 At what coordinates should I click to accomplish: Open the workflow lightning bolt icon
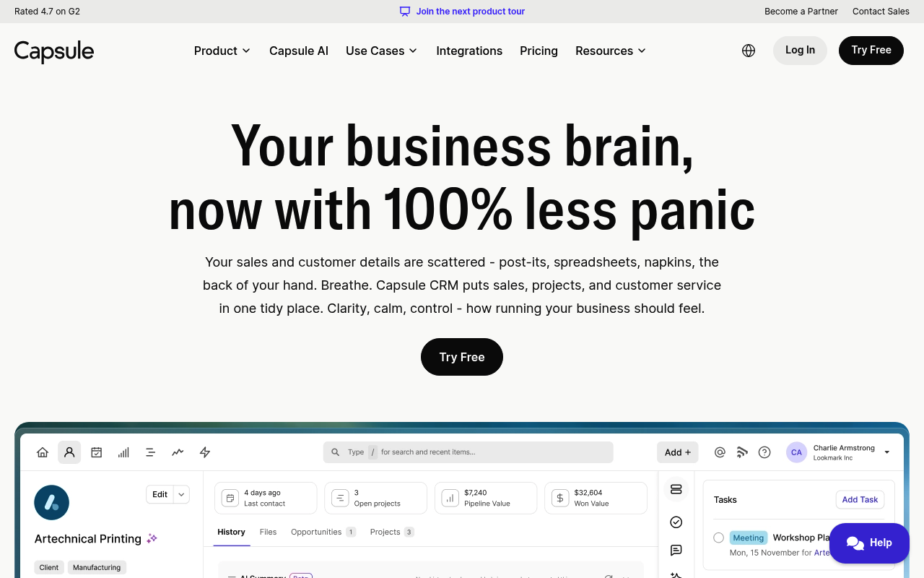205,452
